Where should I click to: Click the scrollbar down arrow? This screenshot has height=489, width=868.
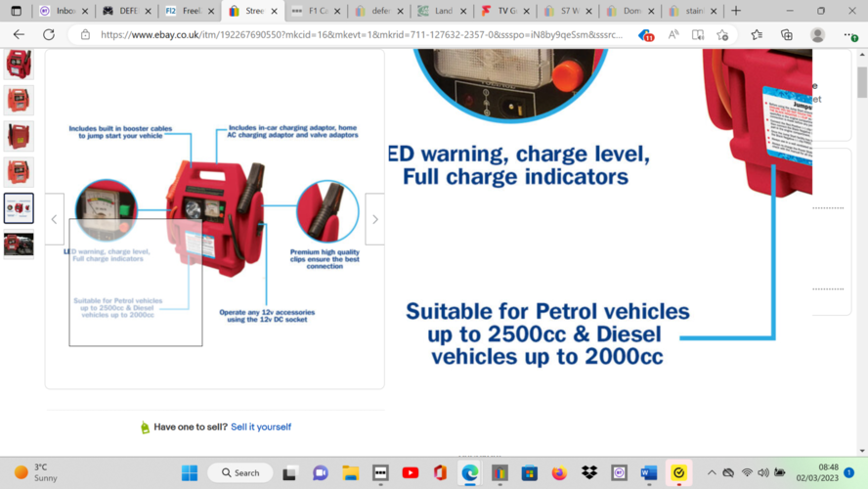[x=862, y=451]
